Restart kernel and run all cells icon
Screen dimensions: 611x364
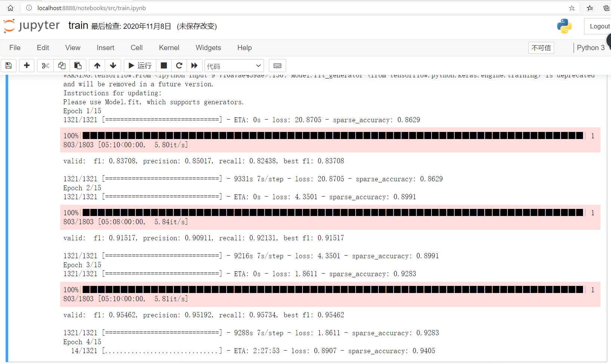pos(194,66)
